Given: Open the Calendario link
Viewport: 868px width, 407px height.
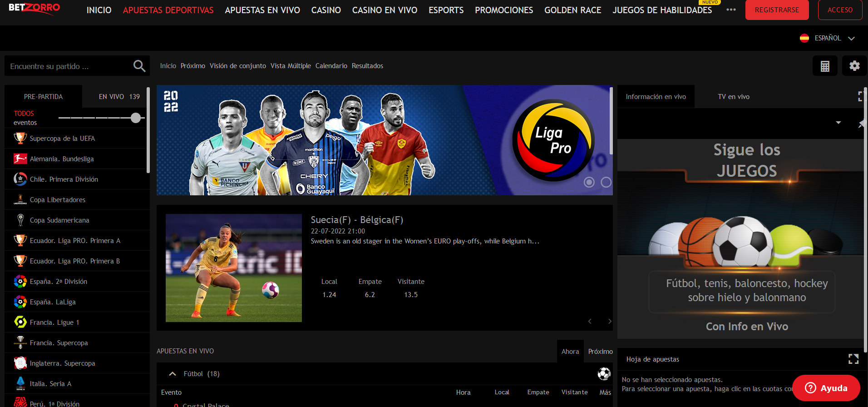Looking at the screenshot, I should pyautogui.click(x=331, y=66).
